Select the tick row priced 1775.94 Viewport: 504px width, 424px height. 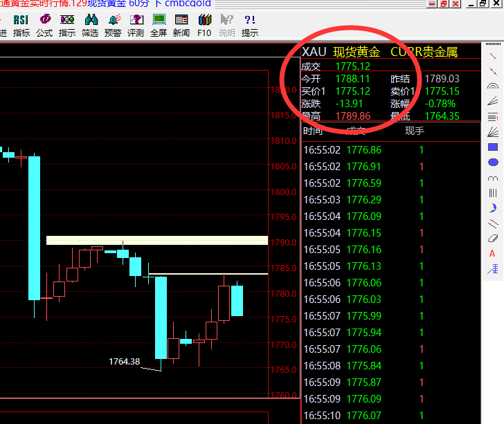click(391, 333)
